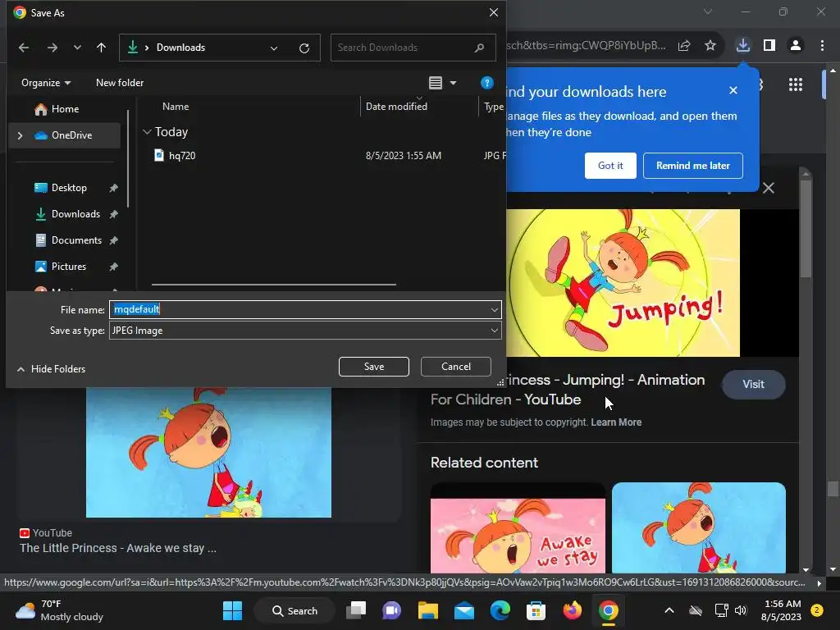Open the Organize menu
The width and height of the screenshot is (840, 630).
46,83
